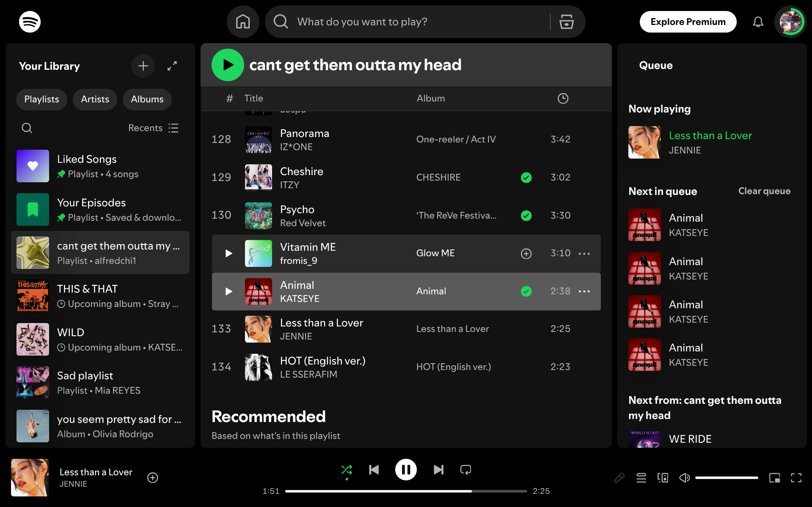The height and width of the screenshot is (507, 812).
Task: Create a new playlist with plus button
Action: click(143, 66)
